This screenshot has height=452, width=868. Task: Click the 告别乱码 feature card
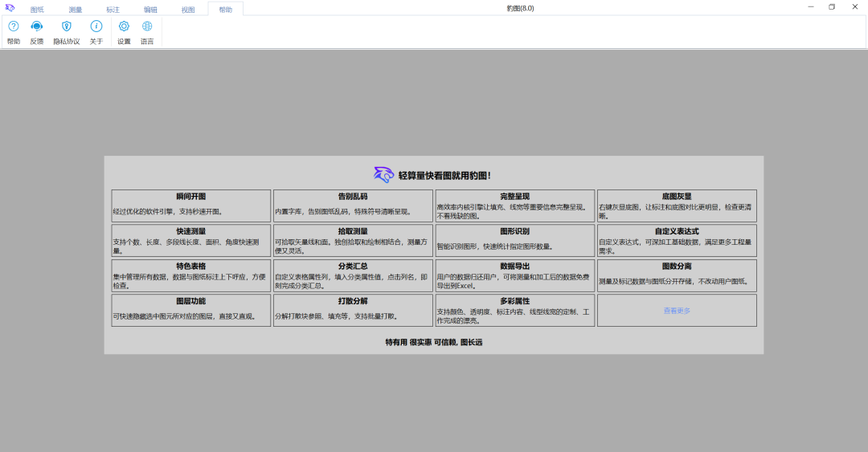click(x=353, y=206)
